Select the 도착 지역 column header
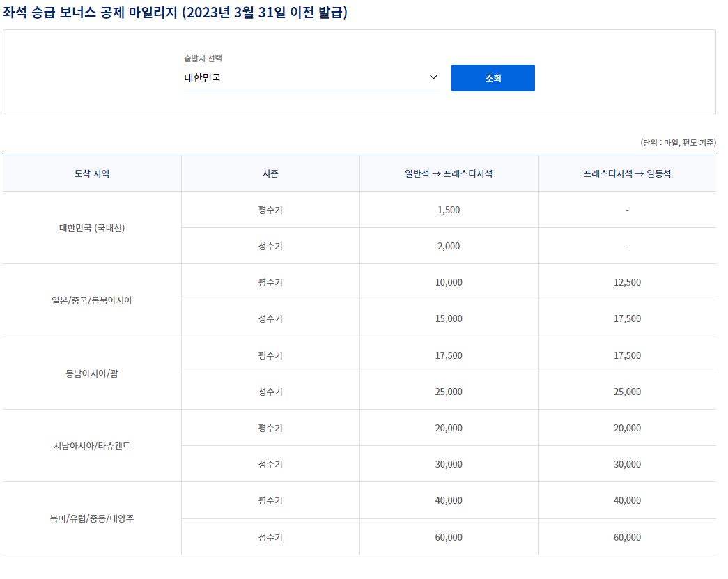Viewport: 728px width, 579px height. [91, 173]
